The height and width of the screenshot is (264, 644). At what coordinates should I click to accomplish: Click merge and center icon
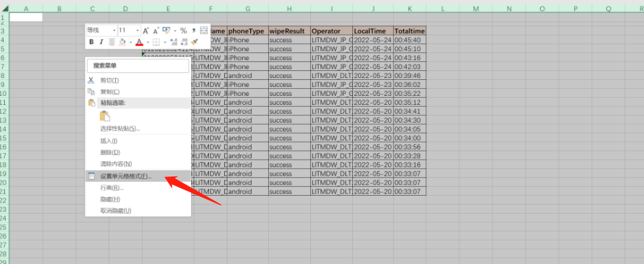pyautogui.click(x=203, y=30)
